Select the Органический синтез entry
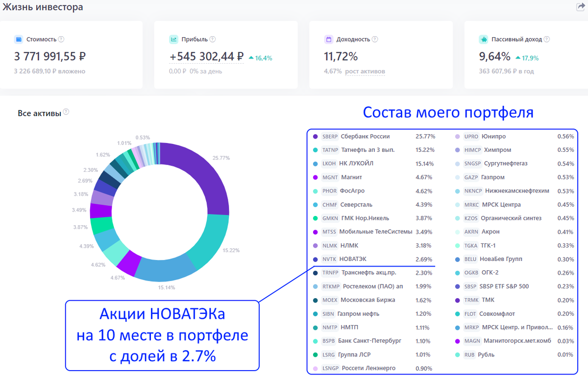The height and width of the screenshot is (378, 588). pyautogui.click(x=511, y=218)
